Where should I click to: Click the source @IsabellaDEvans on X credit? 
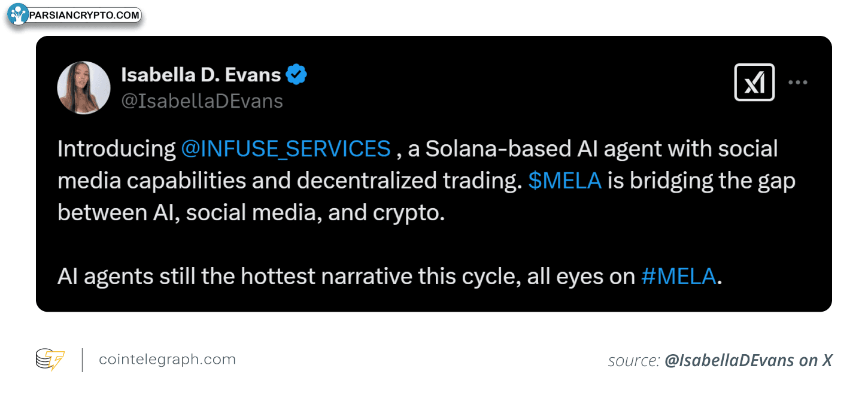pyautogui.click(x=720, y=361)
